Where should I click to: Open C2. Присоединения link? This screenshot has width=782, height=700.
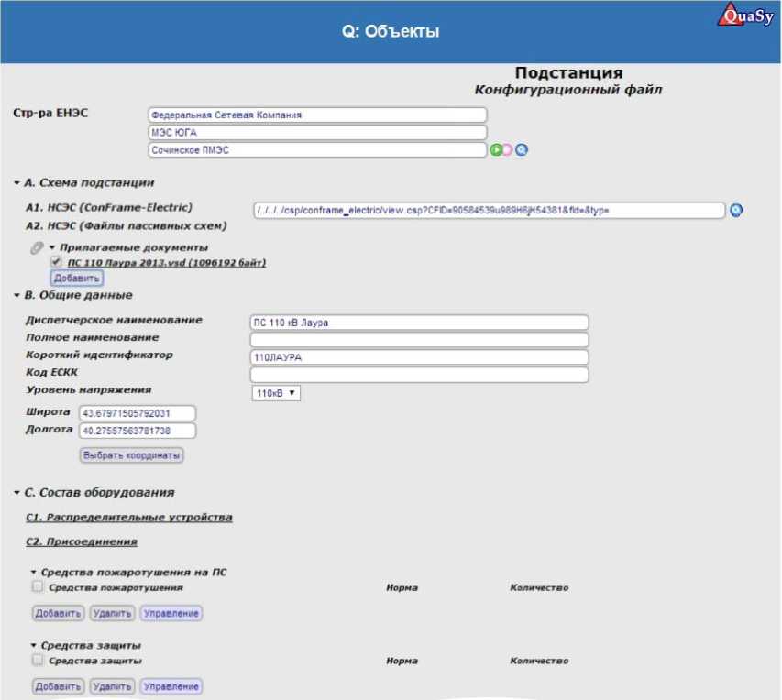[x=82, y=541]
